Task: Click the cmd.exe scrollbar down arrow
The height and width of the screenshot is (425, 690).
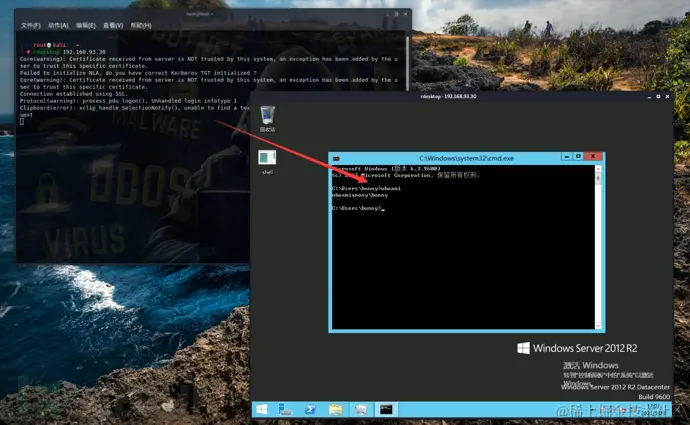Action: [598, 326]
